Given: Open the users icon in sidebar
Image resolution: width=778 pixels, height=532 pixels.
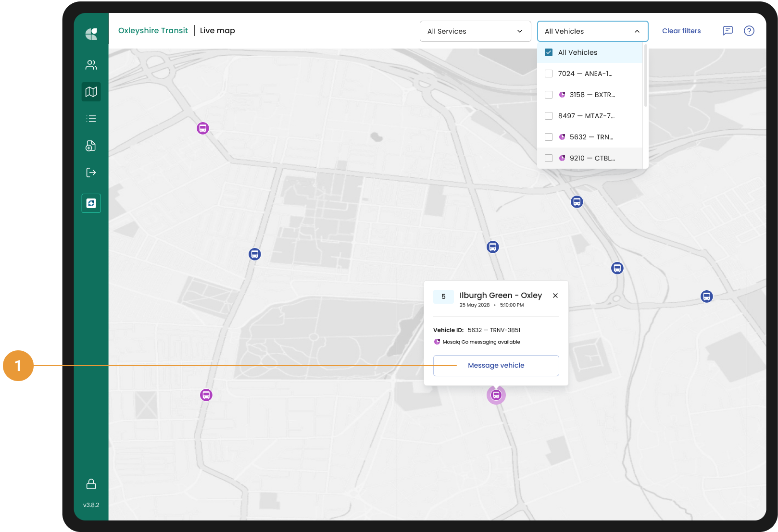Looking at the screenshot, I should point(91,65).
